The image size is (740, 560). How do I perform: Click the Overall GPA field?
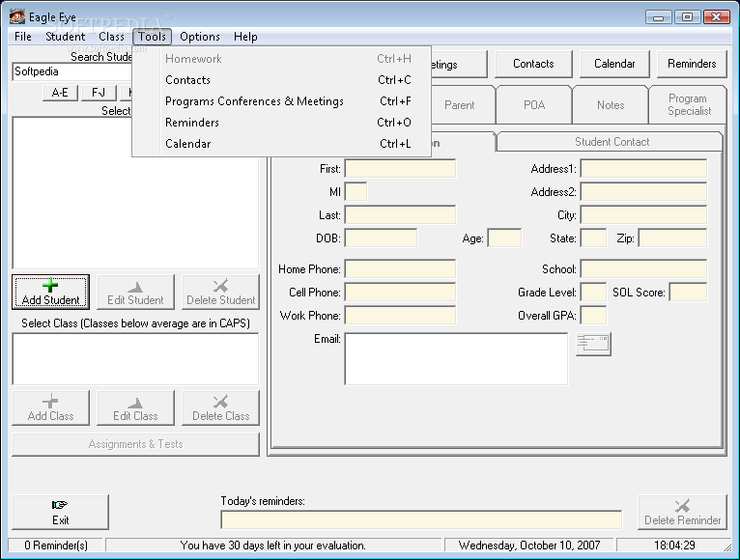tap(593, 315)
